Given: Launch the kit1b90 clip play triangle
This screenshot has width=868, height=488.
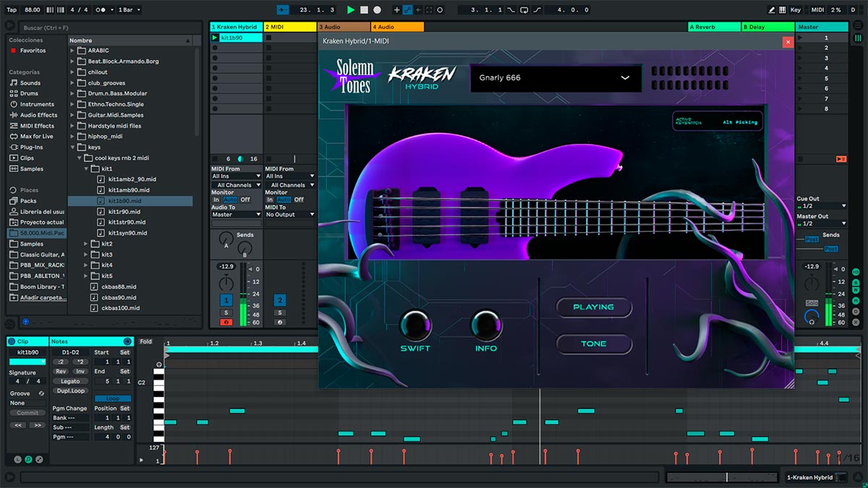Looking at the screenshot, I should [x=215, y=38].
